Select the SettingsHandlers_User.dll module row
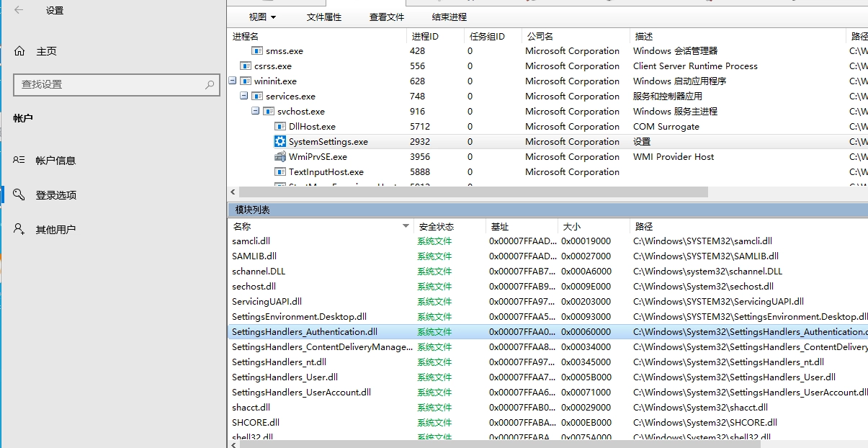868x448 pixels. pyautogui.click(x=547, y=377)
